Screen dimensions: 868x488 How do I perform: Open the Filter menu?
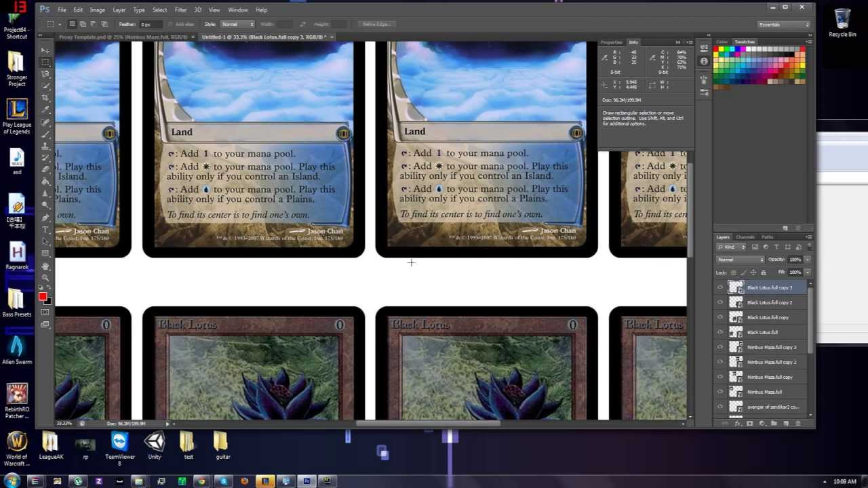click(x=180, y=9)
